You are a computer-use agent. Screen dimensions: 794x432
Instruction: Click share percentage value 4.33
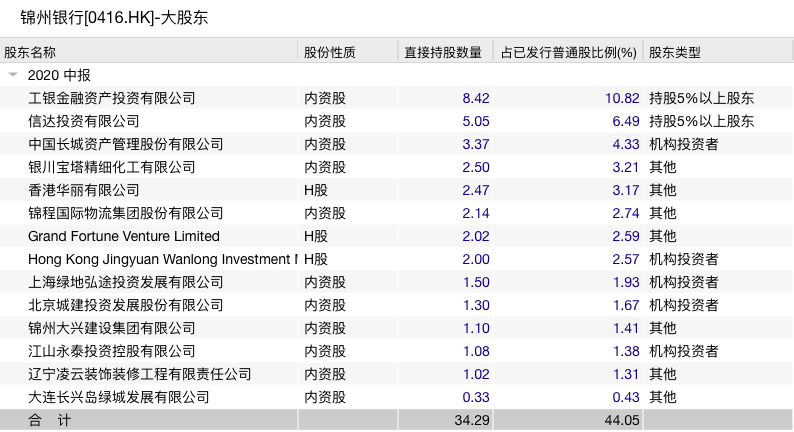point(626,144)
